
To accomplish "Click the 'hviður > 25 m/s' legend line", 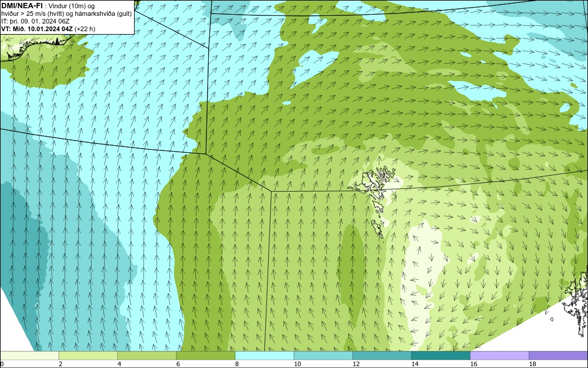I will (66, 14).
